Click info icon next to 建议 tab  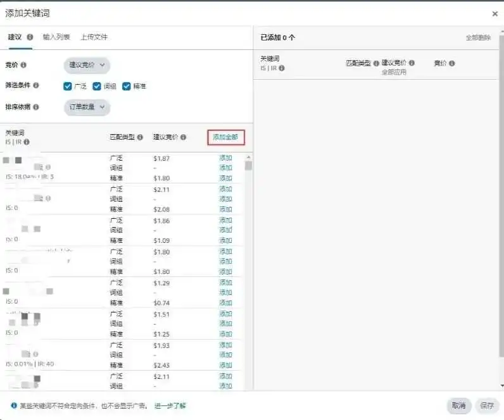pos(30,37)
